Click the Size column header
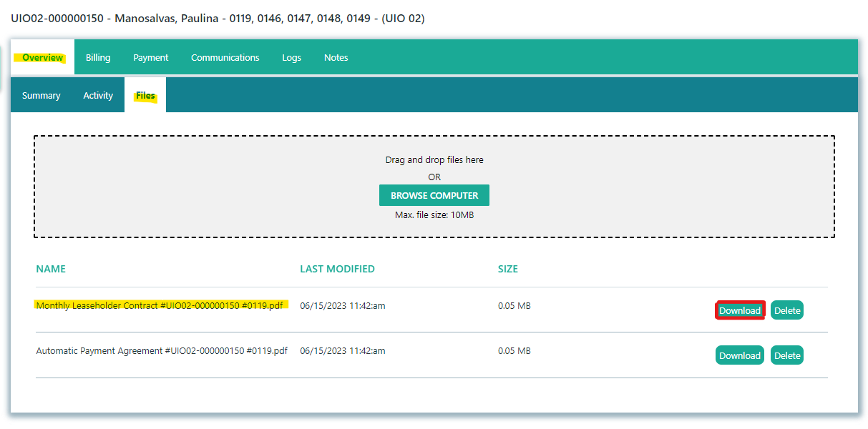 click(x=508, y=270)
